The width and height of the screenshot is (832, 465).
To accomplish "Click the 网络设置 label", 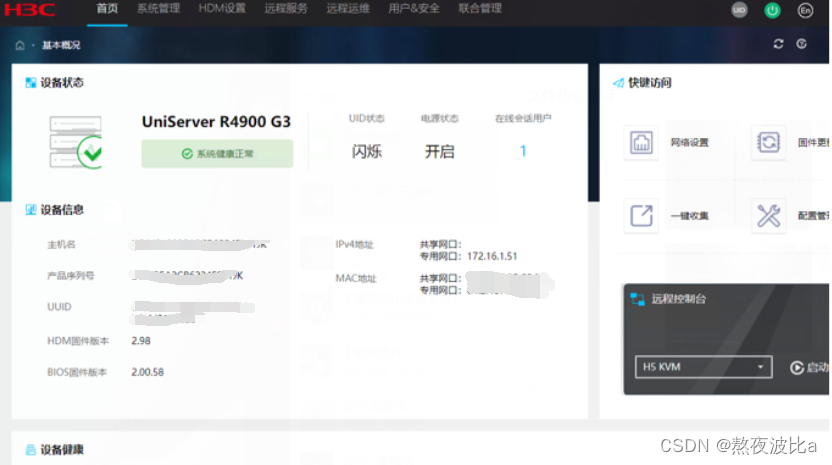I will tap(689, 142).
